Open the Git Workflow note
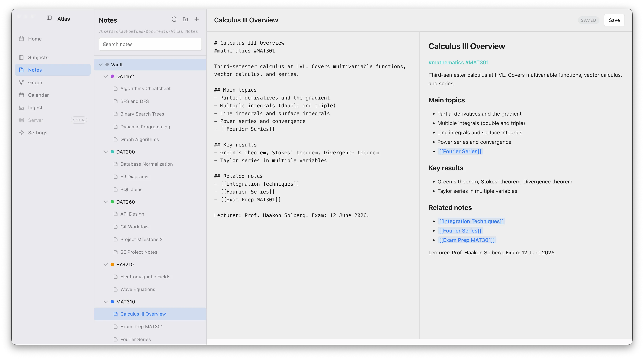Screen dimensions: 644x359 [x=150, y=227]
